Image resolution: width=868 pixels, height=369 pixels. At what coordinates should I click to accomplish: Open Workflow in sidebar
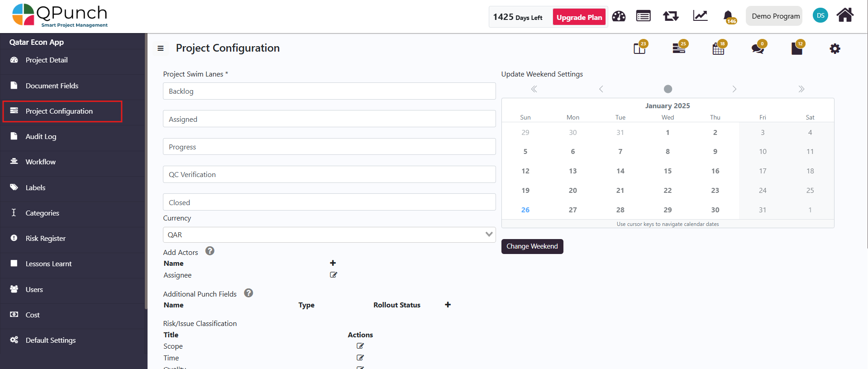tap(41, 162)
